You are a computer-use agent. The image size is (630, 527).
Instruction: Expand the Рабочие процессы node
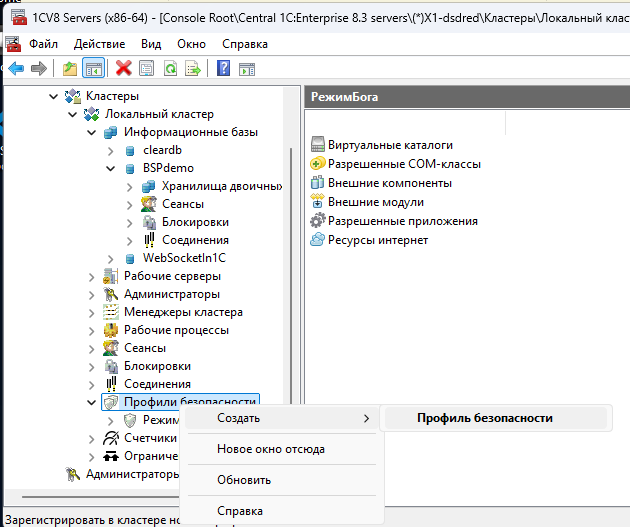click(x=92, y=331)
